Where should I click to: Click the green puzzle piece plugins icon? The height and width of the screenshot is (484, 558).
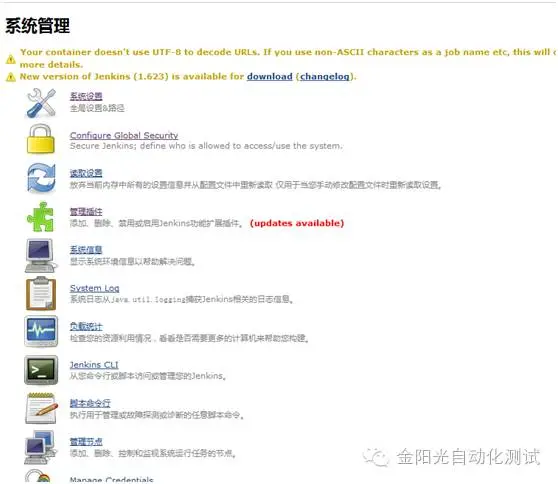(x=41, y=217)
